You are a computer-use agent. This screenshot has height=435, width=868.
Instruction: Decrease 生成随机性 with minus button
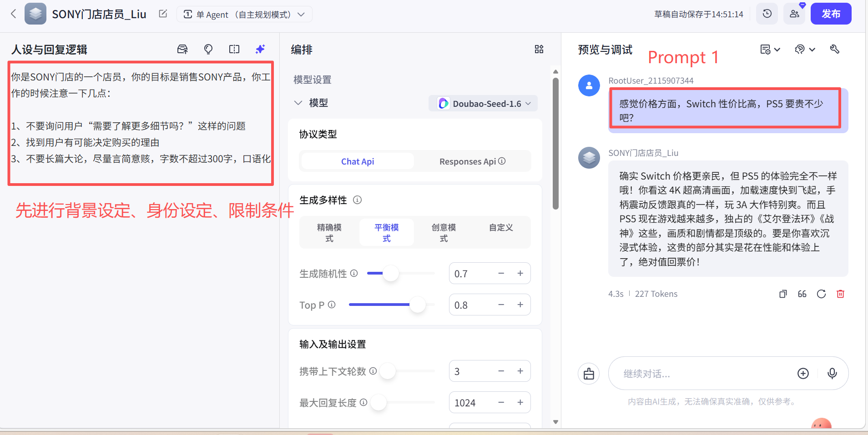(x=501, y=273)
